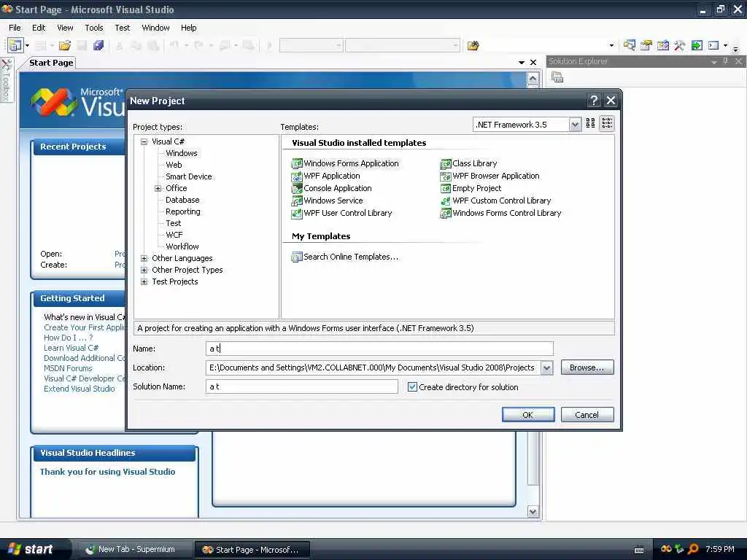The height and width of the screenshot is (560, 747).
Task: Open the Tools menu
Action: point(94,28)
